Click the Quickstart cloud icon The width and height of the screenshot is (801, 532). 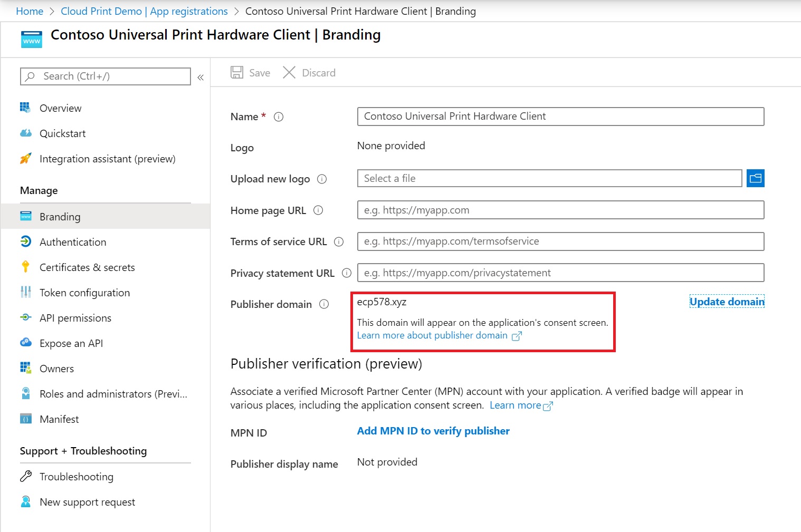pyautogui.click(x=25, y=133)
